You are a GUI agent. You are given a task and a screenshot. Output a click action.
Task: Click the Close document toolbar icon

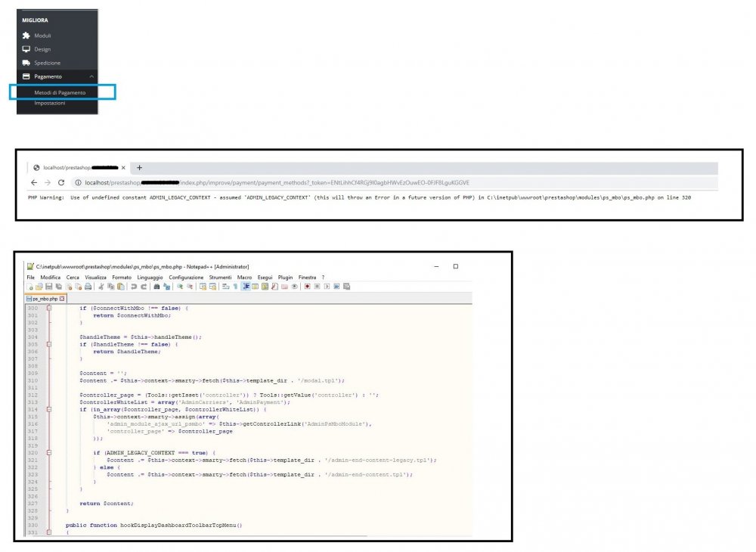69,287
